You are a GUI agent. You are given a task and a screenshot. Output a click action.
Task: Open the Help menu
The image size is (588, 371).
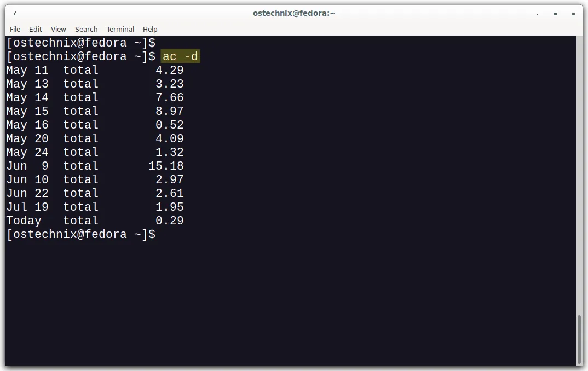coord(150,29)
